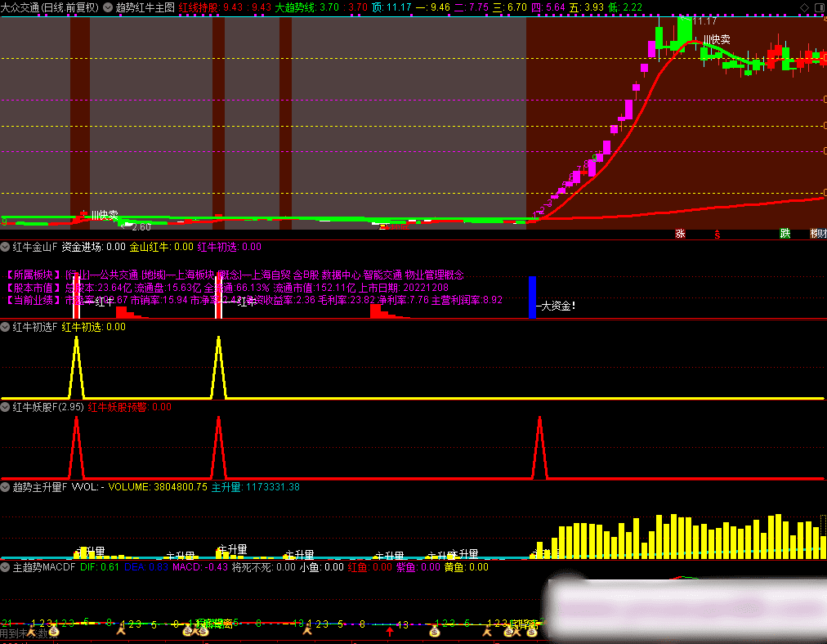The height and width of the screenshot is (644, 827).
Task: Expand the 大众交通 stock title dropdown
Action: (107, 7)
